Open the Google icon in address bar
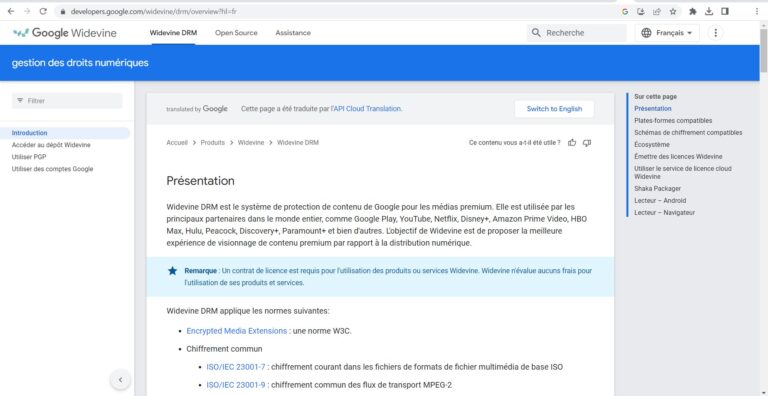Image resolution: width=768 pixels, height=396 pixels. coord(624,11)
